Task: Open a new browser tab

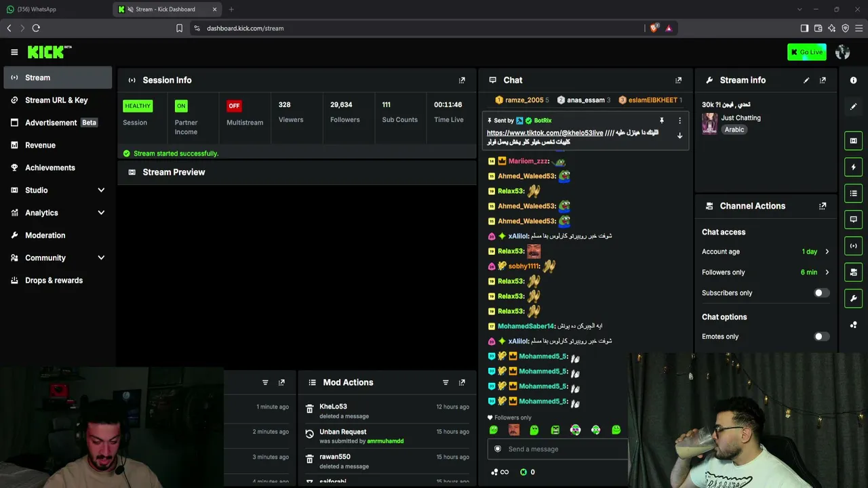Action: (231, 9)
